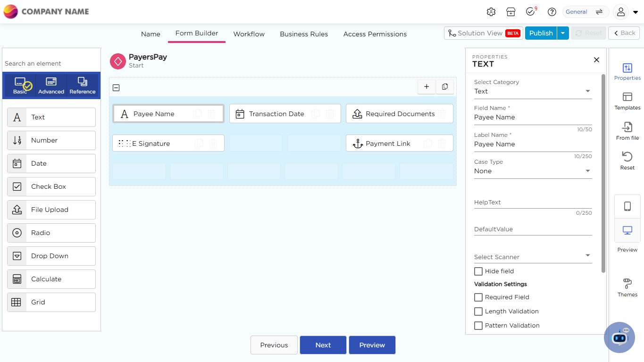Open the chatbot assistant icon
This screenshot has height=362, width=644.
click(619, 337)
